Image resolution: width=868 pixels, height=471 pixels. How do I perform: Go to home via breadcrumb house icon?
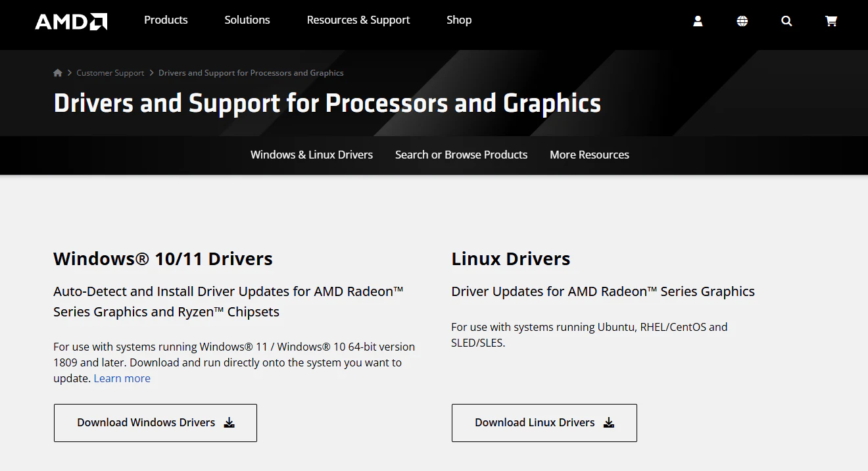[x=58, y=73]
